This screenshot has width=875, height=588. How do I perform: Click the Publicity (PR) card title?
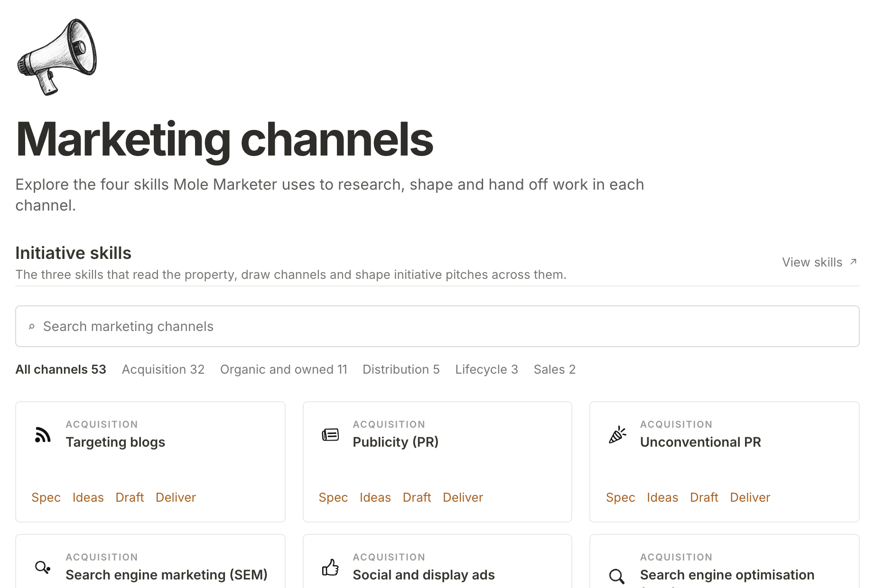pyautogui.click(x=396, y=442)
